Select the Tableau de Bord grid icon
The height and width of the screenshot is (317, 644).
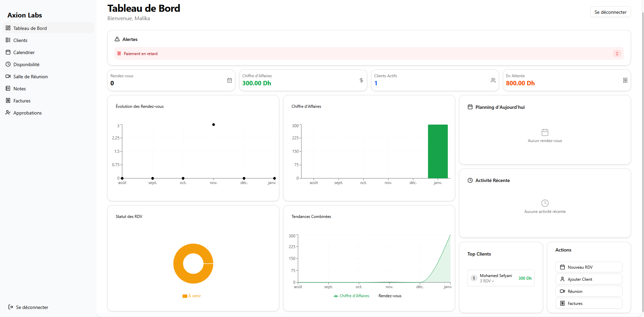8,28
